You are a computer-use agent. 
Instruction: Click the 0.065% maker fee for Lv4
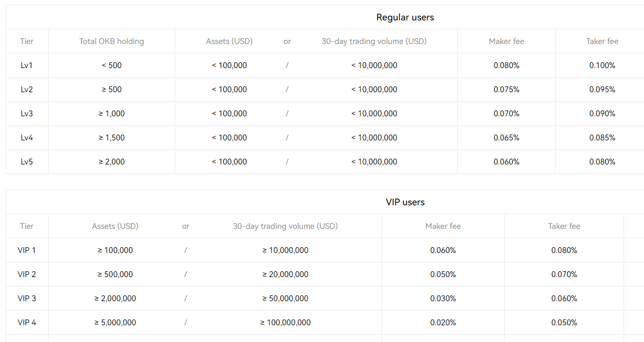506,138
